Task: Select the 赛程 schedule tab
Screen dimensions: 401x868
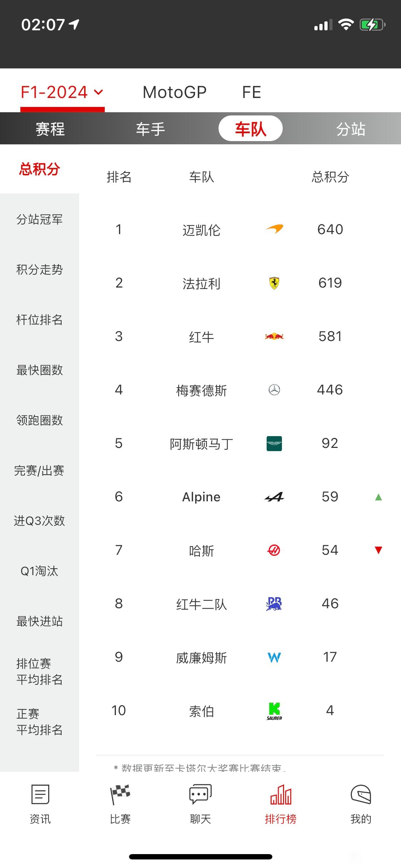Action: coord(50,129)
